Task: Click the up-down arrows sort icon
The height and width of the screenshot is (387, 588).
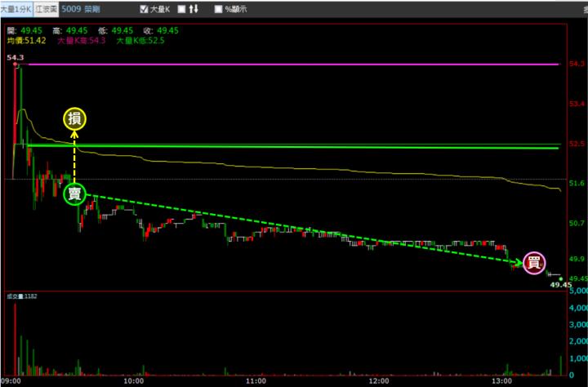Action: (194, 10)
